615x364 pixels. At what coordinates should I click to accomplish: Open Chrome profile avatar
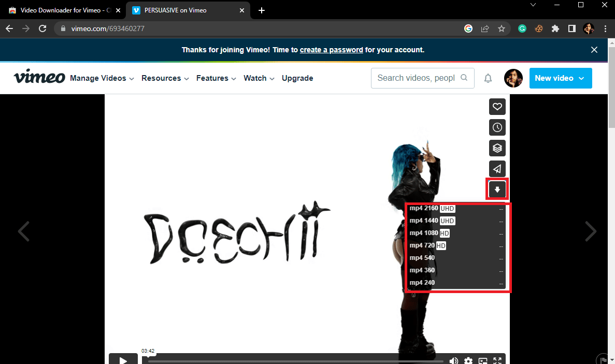(x=589, y=28)
